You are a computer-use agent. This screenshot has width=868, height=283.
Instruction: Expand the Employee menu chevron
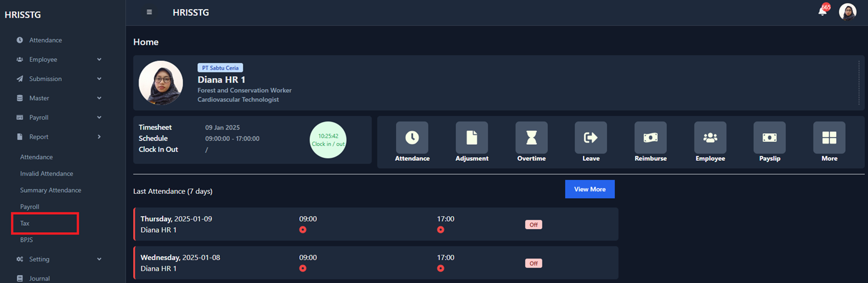[99, 60]
